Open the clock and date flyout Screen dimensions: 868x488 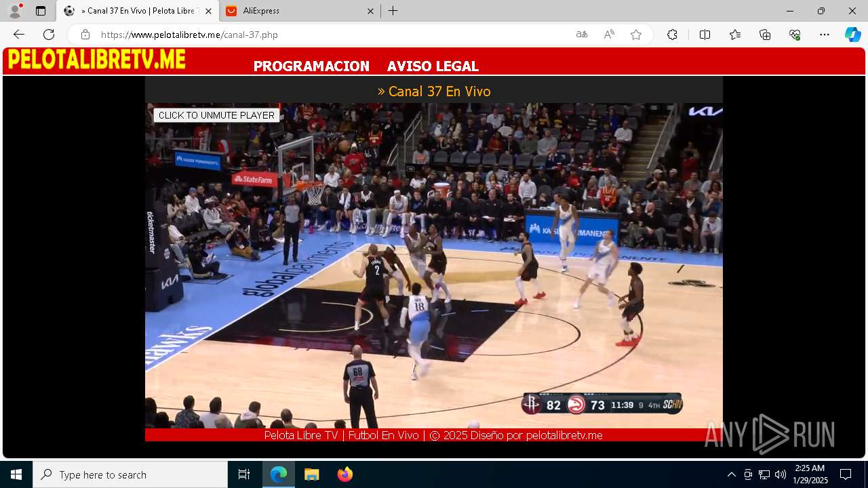point(810,474)
